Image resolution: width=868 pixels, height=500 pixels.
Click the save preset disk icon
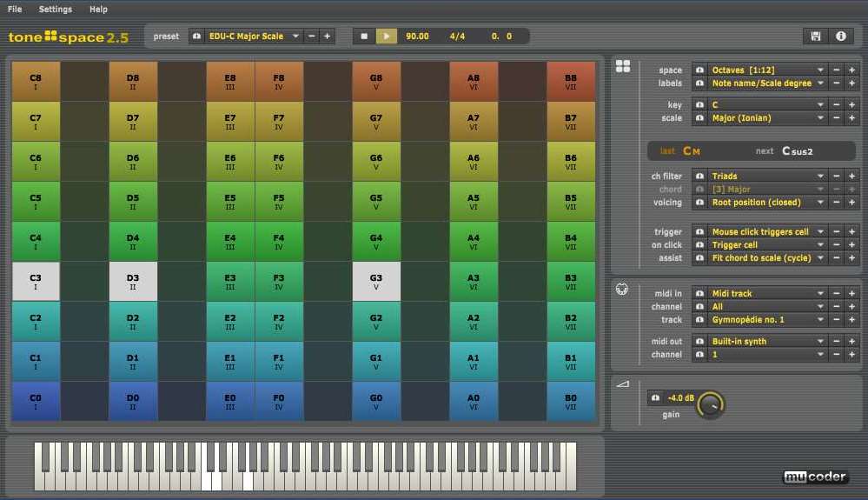(815, 37)
